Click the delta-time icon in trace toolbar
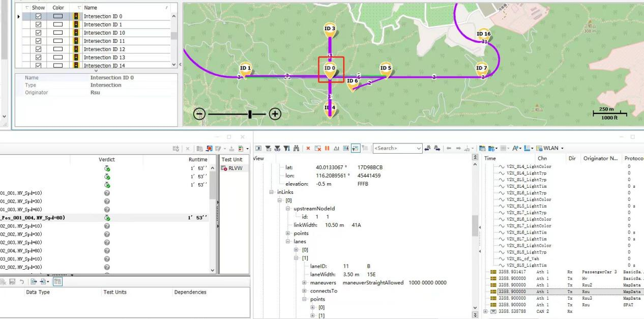The width and height of the screenshot is (644, 319). pyautogui.click(x=337, y=148)
